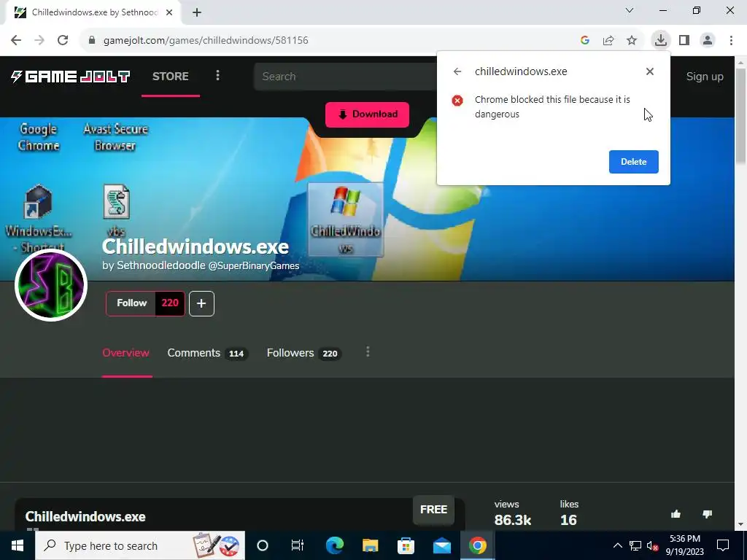Open the Game Jolt nav more-options dots
Viewport: 747px width, 560px height.
217,75
